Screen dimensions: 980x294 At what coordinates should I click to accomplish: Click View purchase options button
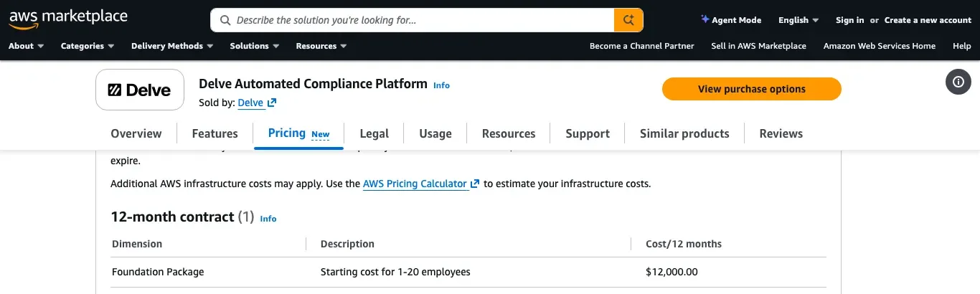point(752,89)
